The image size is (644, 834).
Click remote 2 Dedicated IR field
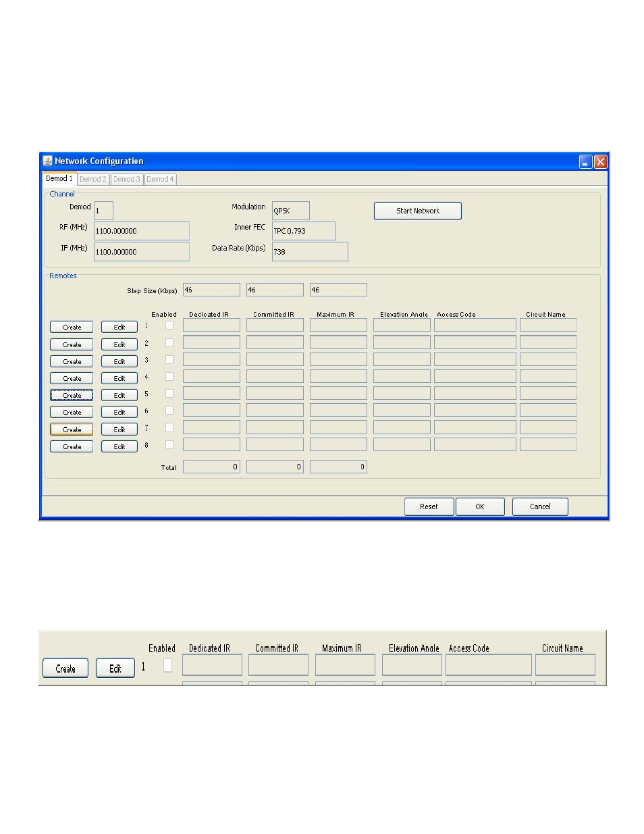[211, 342]
